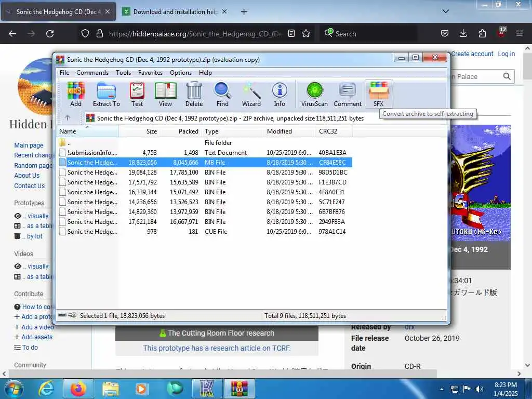This screenshot has width=532, height=399.
Task: Open the Firefox downloads panel
Action: tap(463, 33)
